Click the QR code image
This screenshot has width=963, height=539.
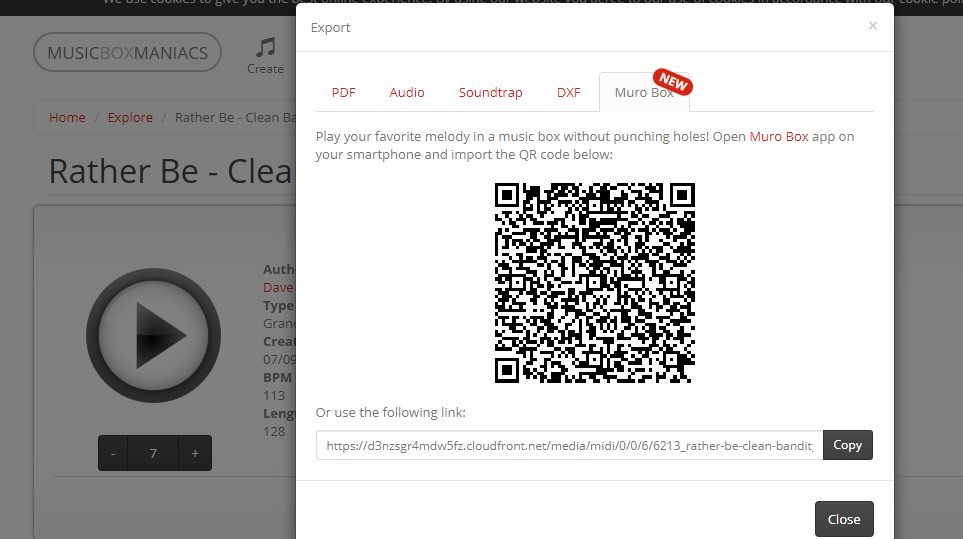click(595, 283)
